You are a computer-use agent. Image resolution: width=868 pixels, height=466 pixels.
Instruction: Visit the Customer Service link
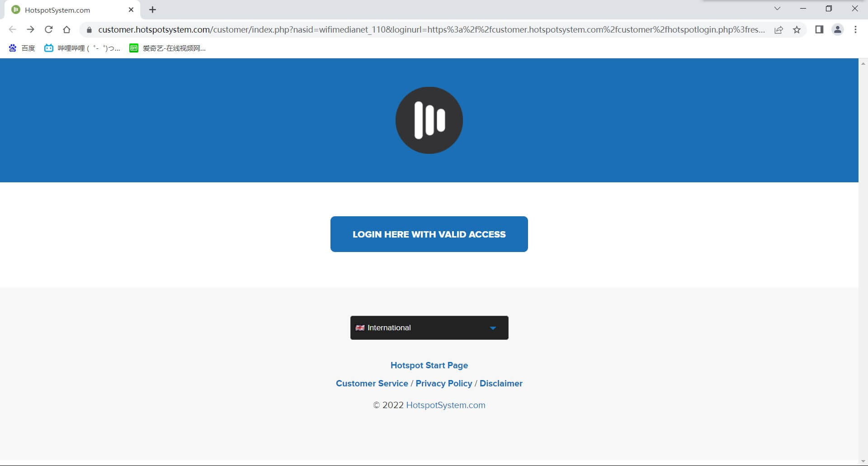(x=372, y=383)
